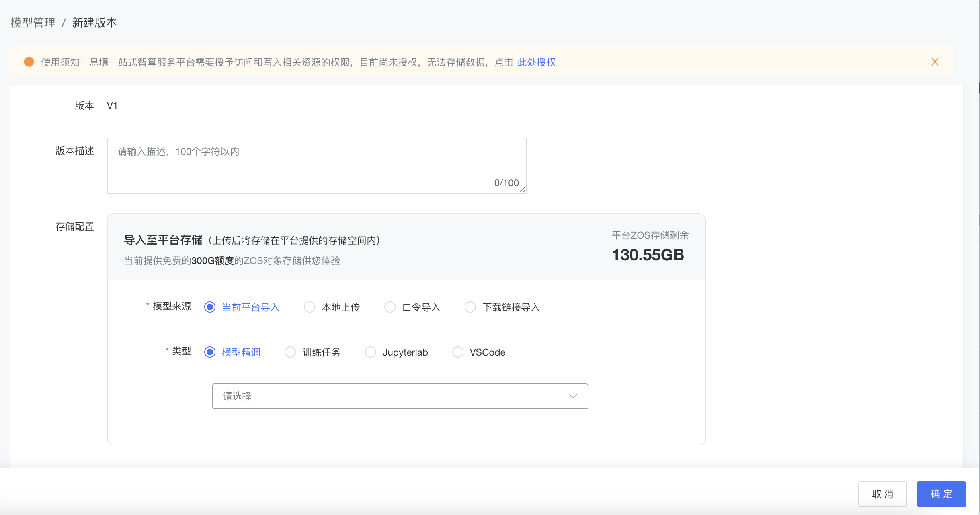
Task: Pick Jupyterlab as the type
Action: pyautogui.click(x=371, y=352)
